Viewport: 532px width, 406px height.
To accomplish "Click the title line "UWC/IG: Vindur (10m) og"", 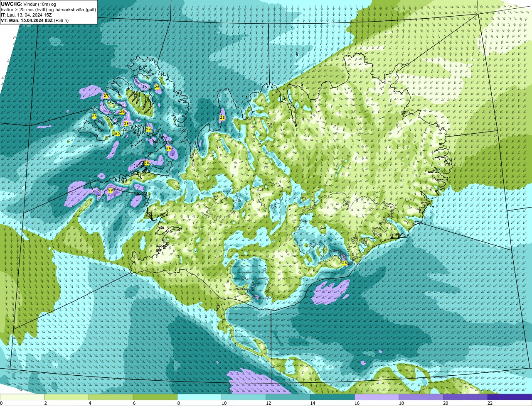I will tap(28, 4).
